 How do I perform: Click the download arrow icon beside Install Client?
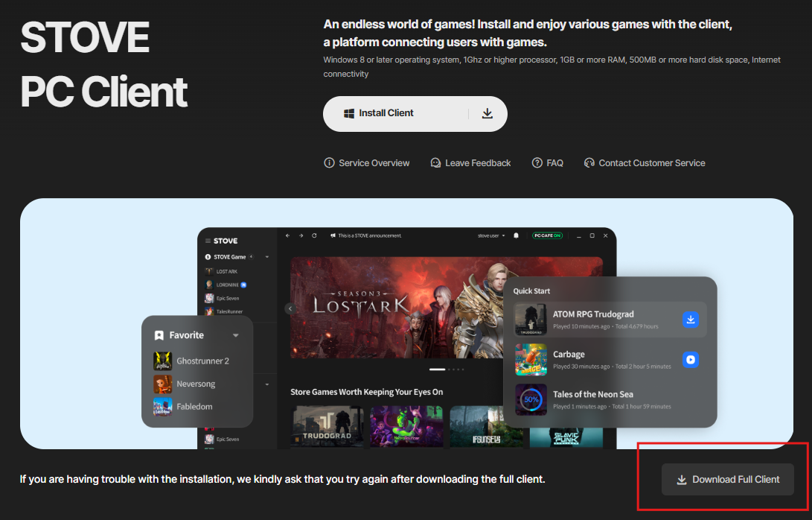pos(487,113)
